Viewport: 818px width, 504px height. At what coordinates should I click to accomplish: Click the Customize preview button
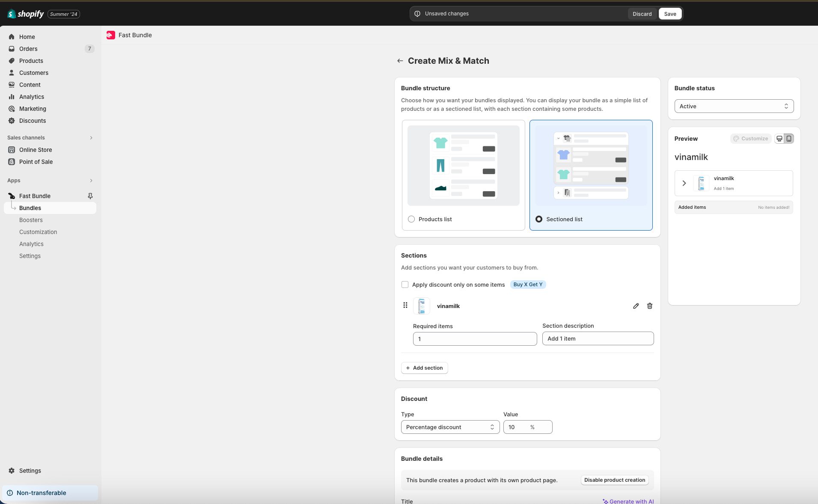pyautogui.click(x=751, y=139)
